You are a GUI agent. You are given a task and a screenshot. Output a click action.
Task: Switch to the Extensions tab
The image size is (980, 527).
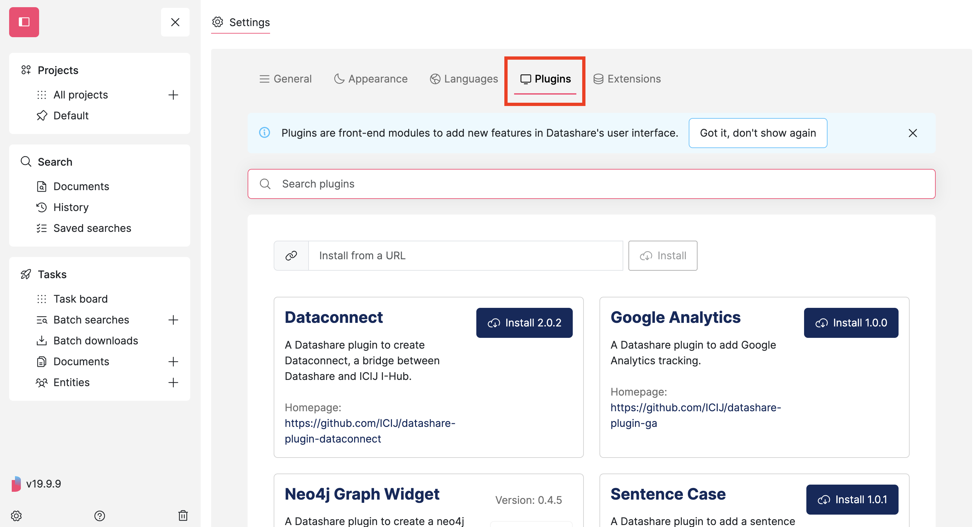pos(627,79)
